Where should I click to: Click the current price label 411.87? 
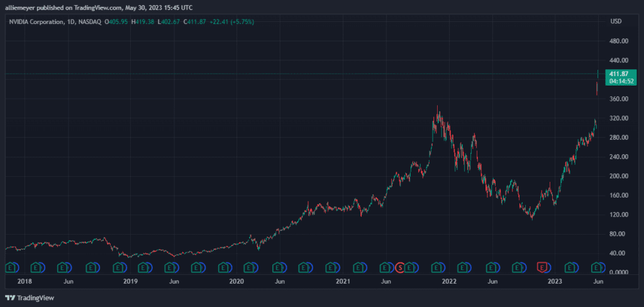coord(619,74)
